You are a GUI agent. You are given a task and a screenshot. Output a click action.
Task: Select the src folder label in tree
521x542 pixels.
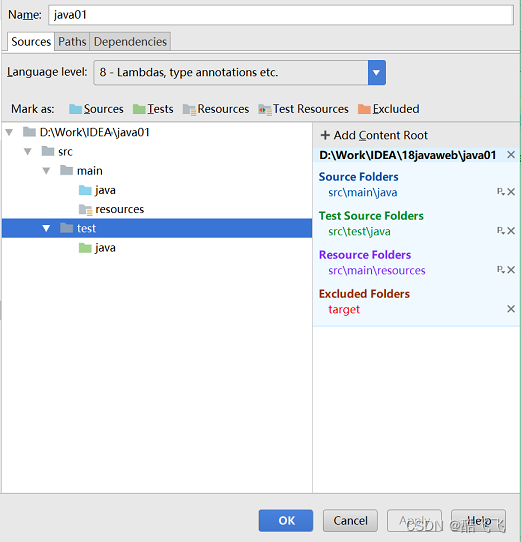point(65,152)
